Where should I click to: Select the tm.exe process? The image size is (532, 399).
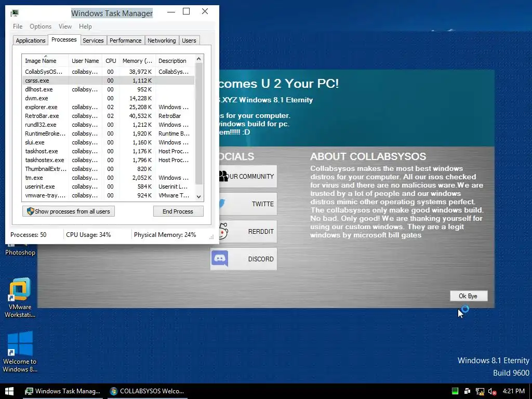(108, 178)
